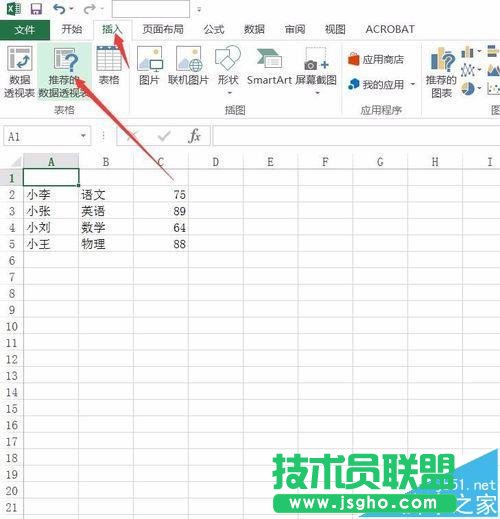
Task: Insert a 图片 picture from file
Action: [149, 66]
